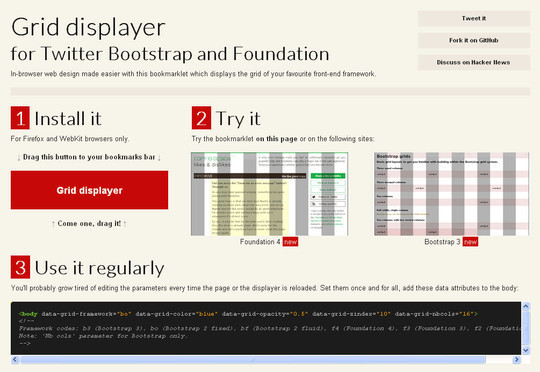Click the horizontal scrollbar right arrow
Viewport: 540px width, 372px height.
(516, 360)
